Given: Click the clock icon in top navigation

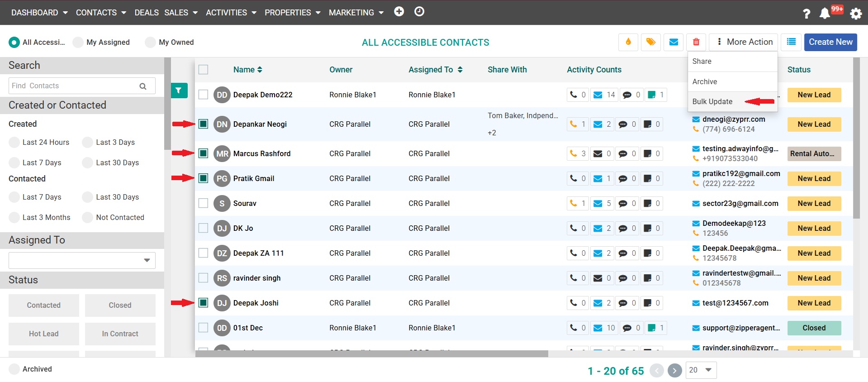Looking at the screenshot, I should 419,12.
